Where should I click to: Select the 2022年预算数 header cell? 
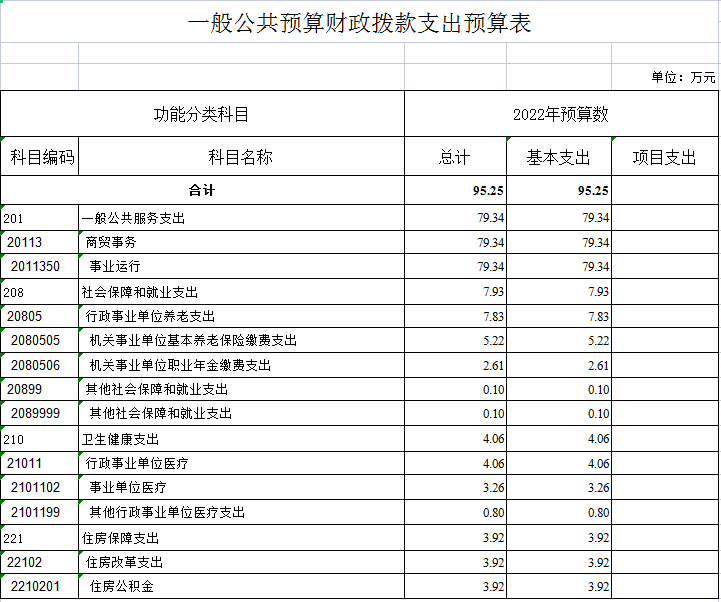click(x=561, y=114)
